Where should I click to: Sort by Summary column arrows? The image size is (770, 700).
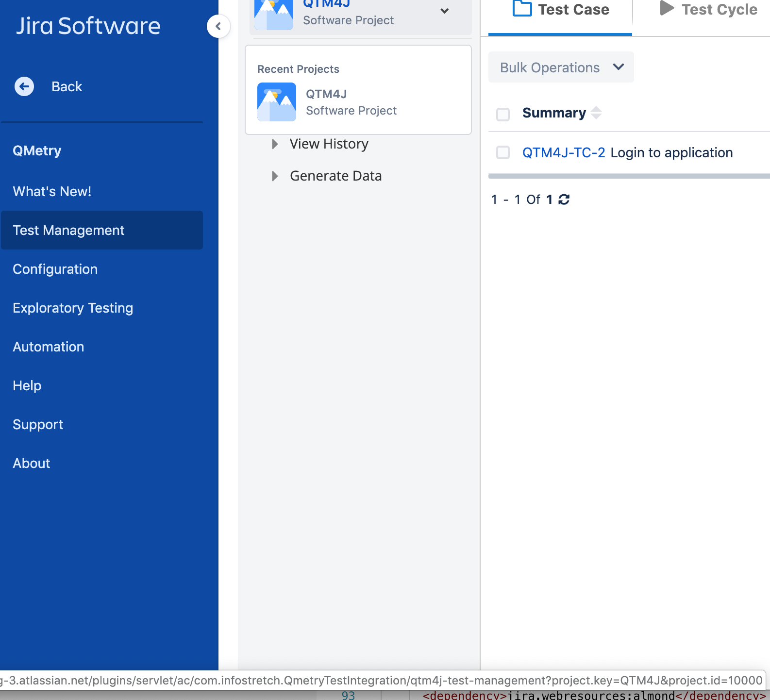pyautogui.click(x=596, y=113)
